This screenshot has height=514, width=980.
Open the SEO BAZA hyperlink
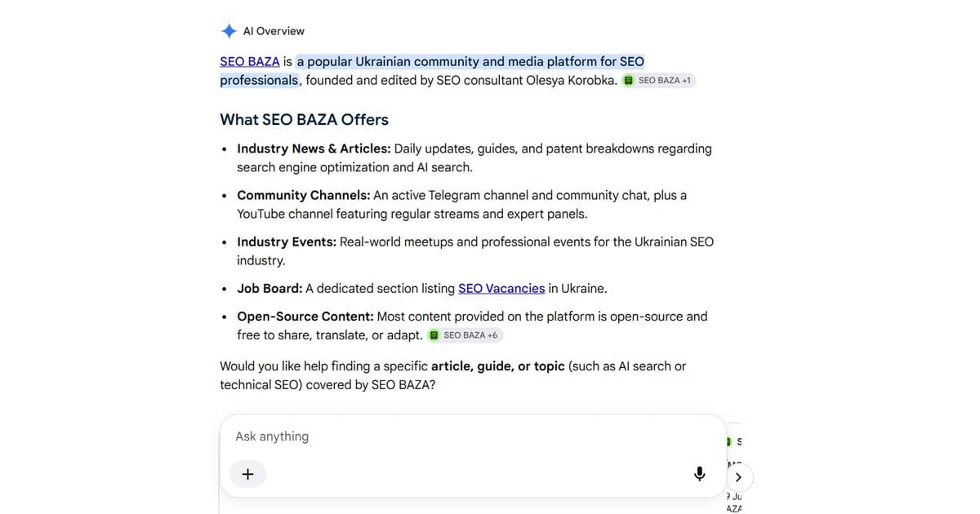coord(250,61)
